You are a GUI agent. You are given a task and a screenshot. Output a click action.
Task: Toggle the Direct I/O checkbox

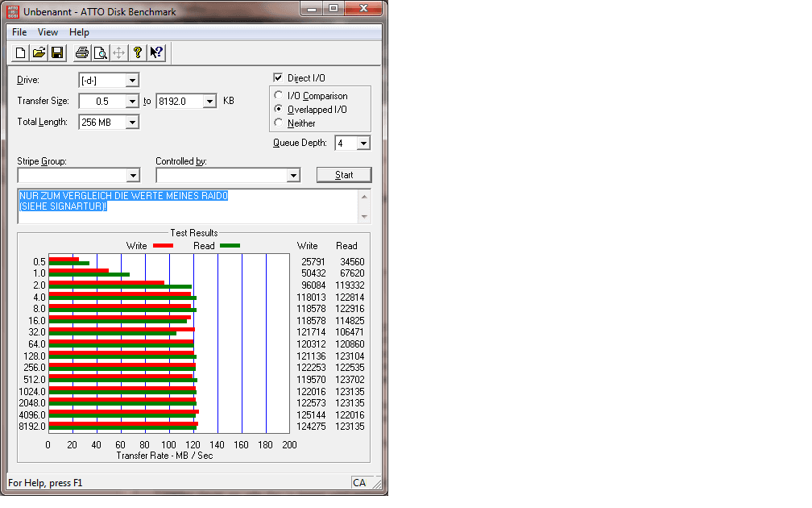tap(278, 77)
